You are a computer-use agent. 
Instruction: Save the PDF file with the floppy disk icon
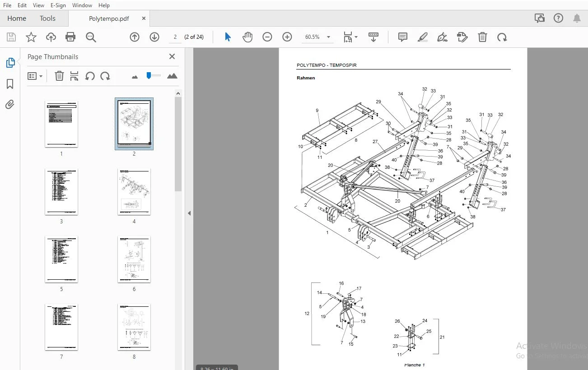(x=11, y=37)
